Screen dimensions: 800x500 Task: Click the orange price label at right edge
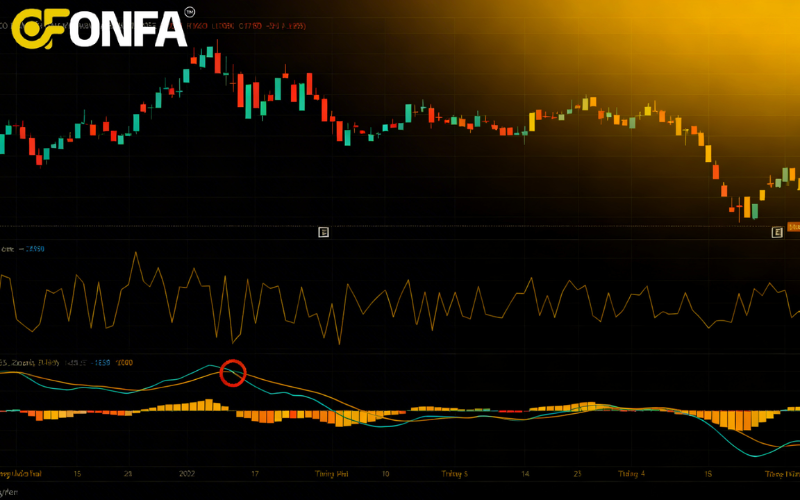coord(793,227)
